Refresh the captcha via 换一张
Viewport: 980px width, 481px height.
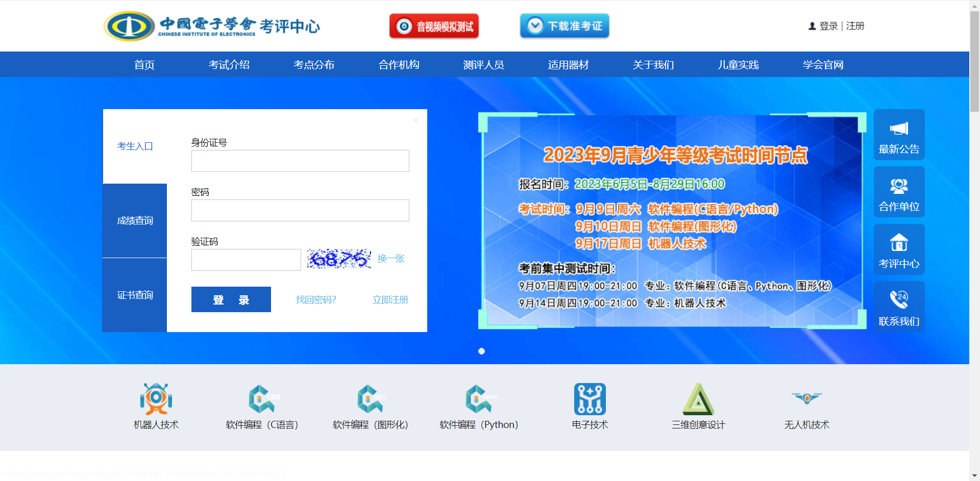point(390,259)
